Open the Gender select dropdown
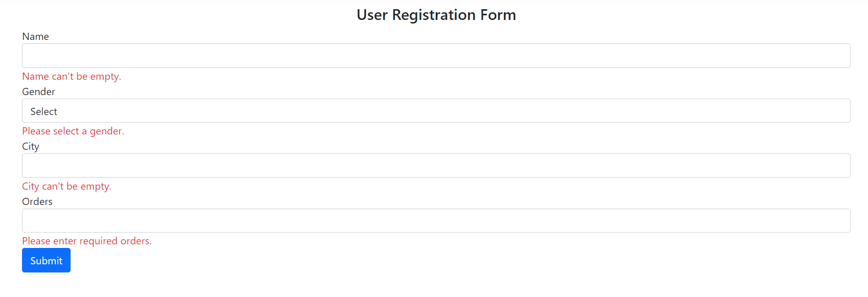 (x=436, y=111)
